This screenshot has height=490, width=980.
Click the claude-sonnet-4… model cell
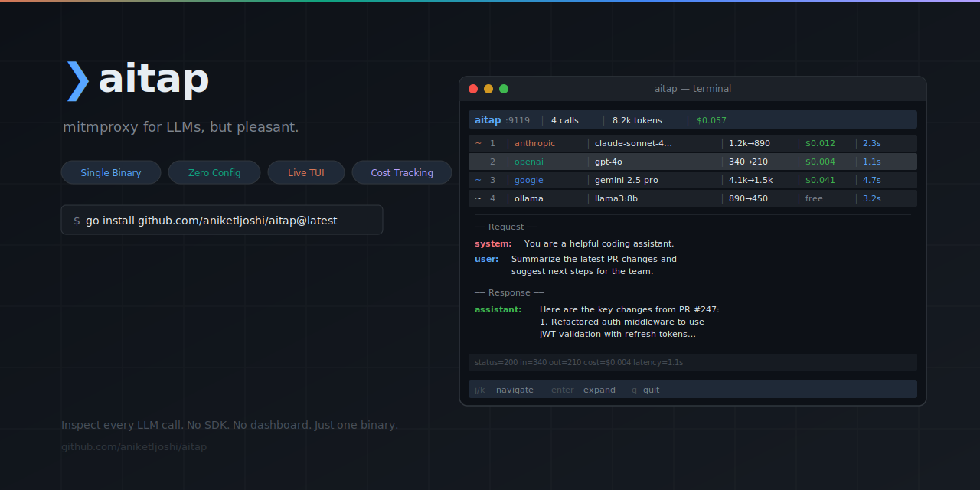pos(634,143)
